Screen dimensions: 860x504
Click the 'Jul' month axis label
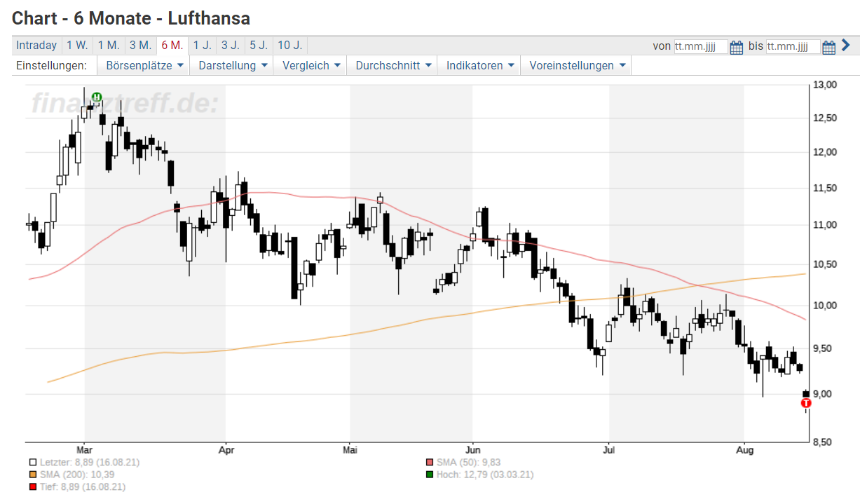(609, 450)
